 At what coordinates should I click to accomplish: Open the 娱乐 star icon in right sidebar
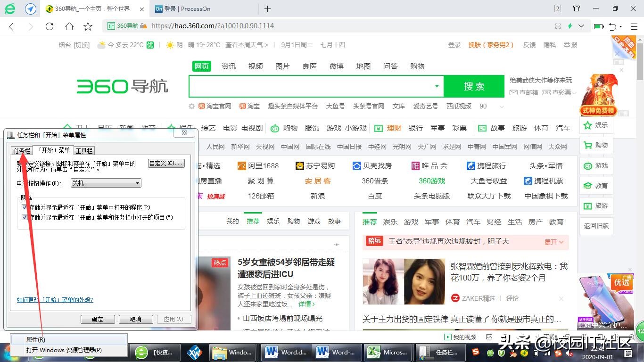point(588,125)
